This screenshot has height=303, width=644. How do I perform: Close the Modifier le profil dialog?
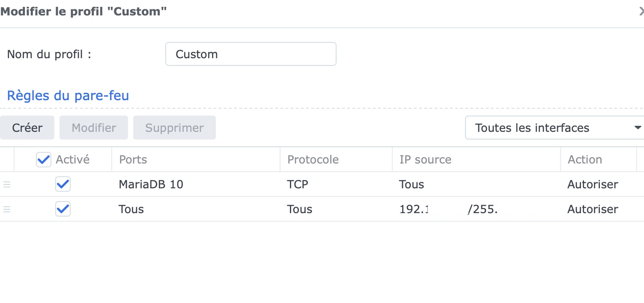pyautogui.click(x=641, y=12)
